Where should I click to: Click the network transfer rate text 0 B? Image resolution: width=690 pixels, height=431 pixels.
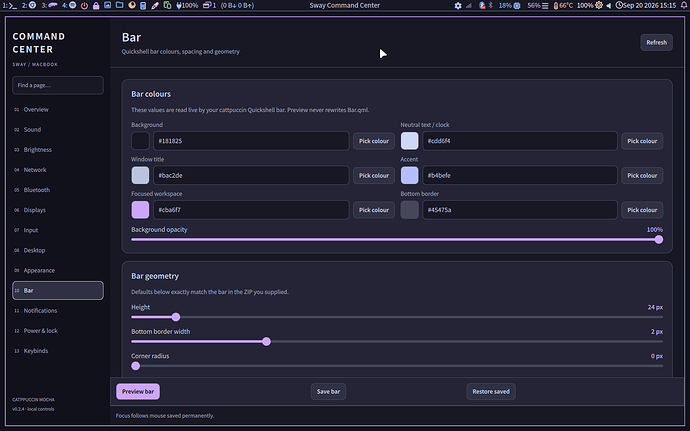(x=237, y=6)
